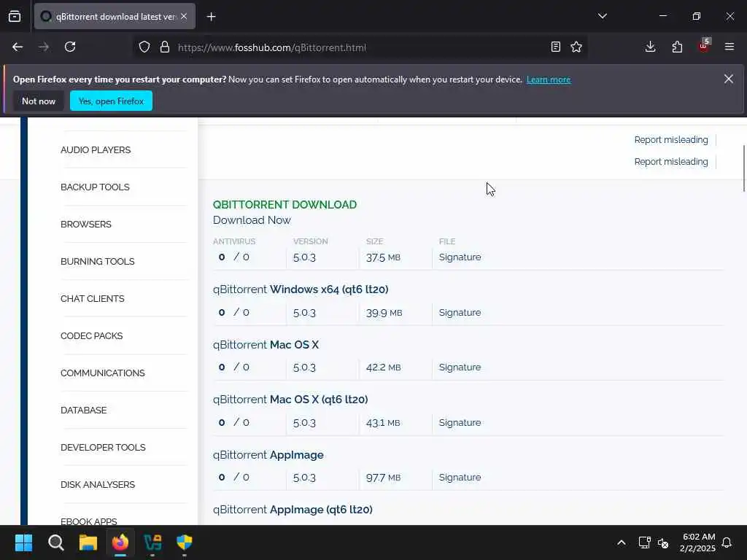Open notification bell in taskbar
This screenshot has width=747, height=560.
[727, 542]
